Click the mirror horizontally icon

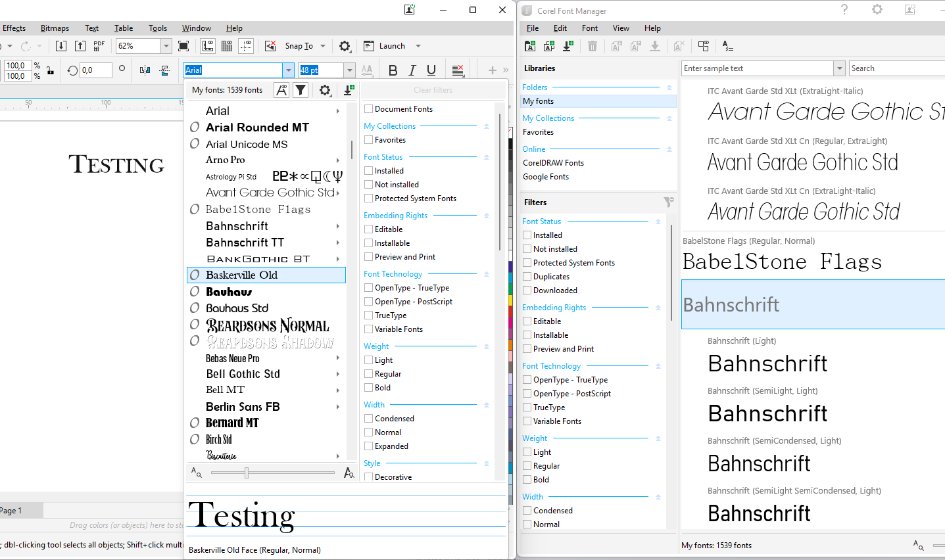coord(145,70)
